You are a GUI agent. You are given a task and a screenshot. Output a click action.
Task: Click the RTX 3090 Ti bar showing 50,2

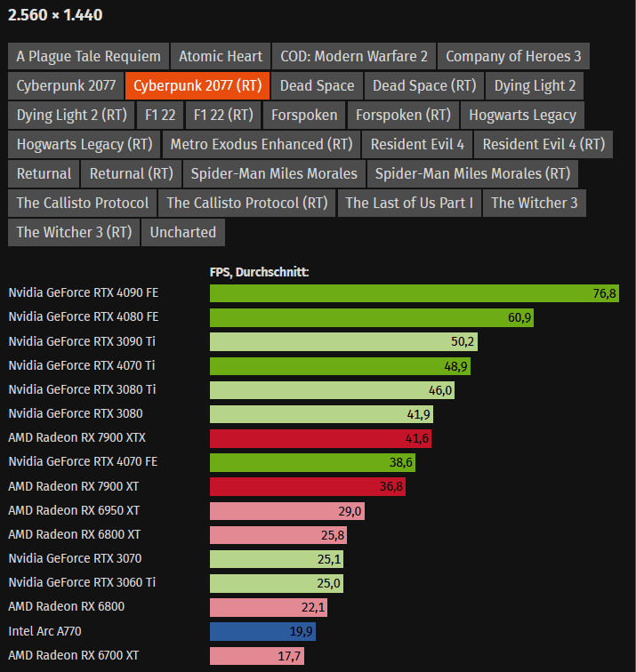click(x=343, y=341)
